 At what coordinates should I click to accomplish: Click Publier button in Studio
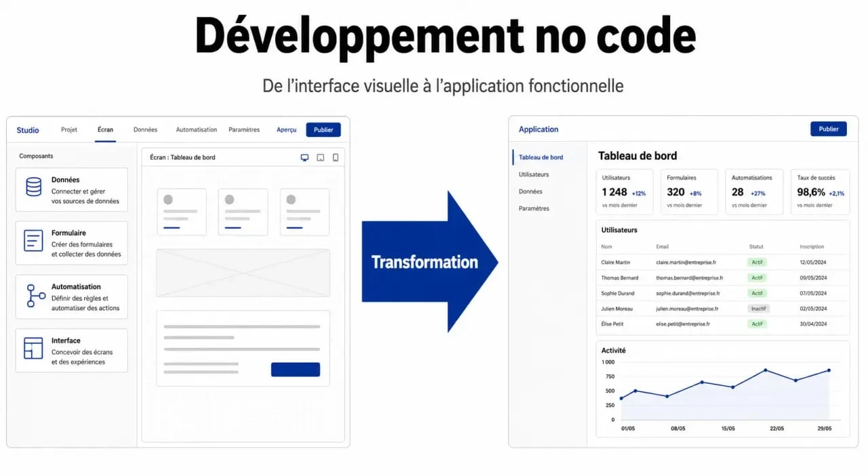coord(323,130)
